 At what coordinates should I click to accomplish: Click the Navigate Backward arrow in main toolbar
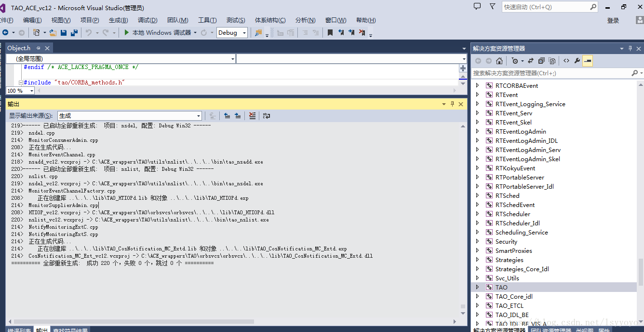point(5,32)
